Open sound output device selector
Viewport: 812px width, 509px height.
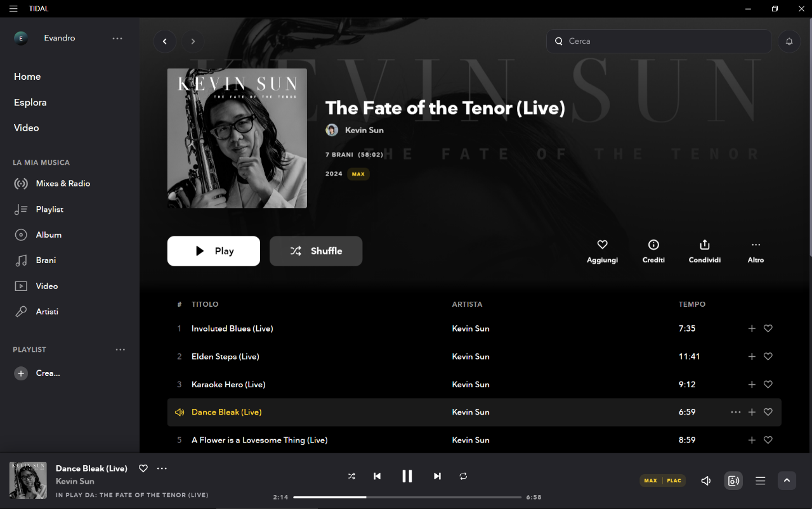pos(733,480)
